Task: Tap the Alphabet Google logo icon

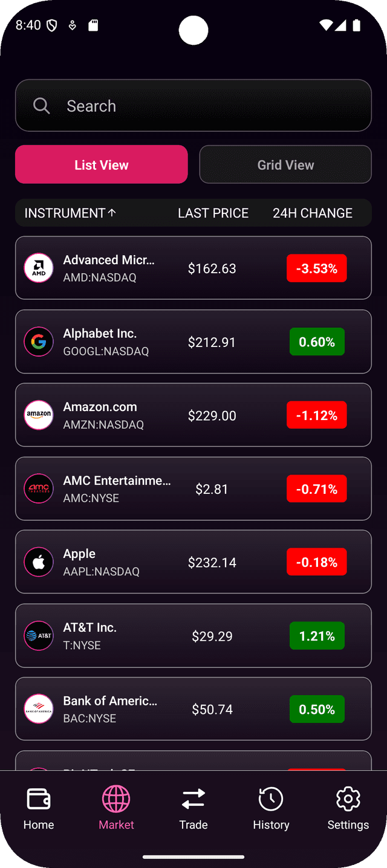Action: coord(39,342)
